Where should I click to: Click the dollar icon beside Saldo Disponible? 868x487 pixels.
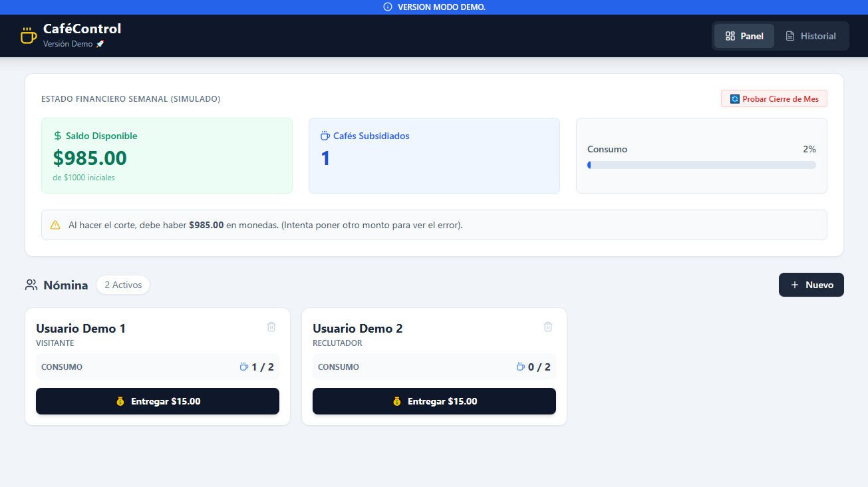[x=58, y=136]
